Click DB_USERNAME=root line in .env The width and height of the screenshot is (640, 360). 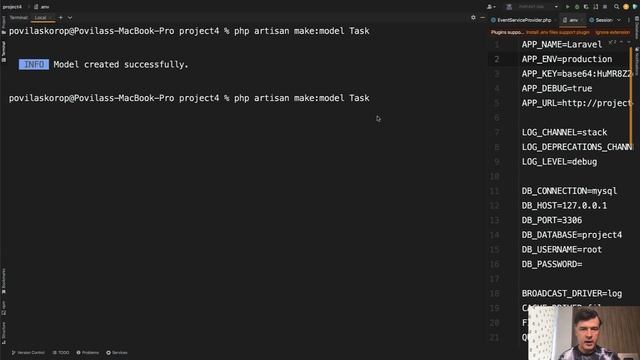[562, 250]
